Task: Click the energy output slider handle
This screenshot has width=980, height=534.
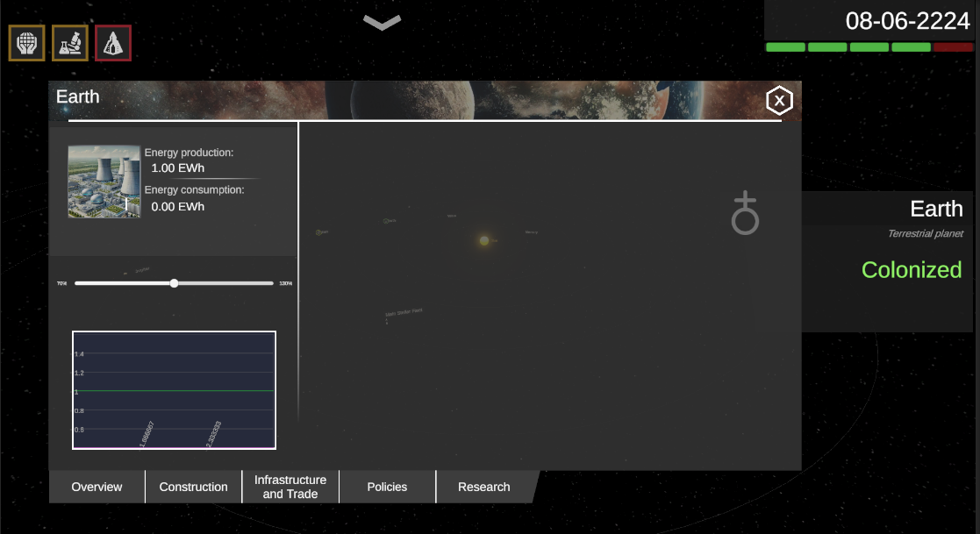Action: [x=175, y=283]
